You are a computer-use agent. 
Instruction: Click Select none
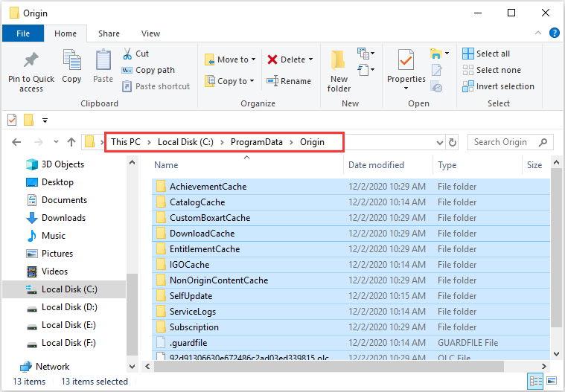492,70
